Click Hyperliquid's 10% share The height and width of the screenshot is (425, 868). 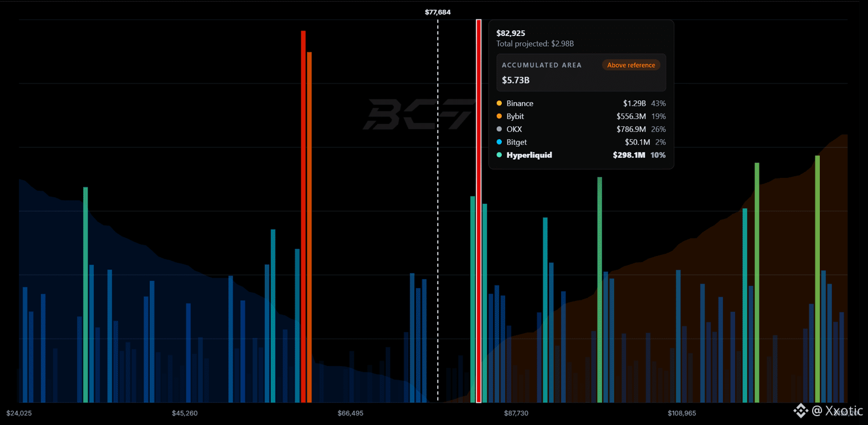point(659,155)
